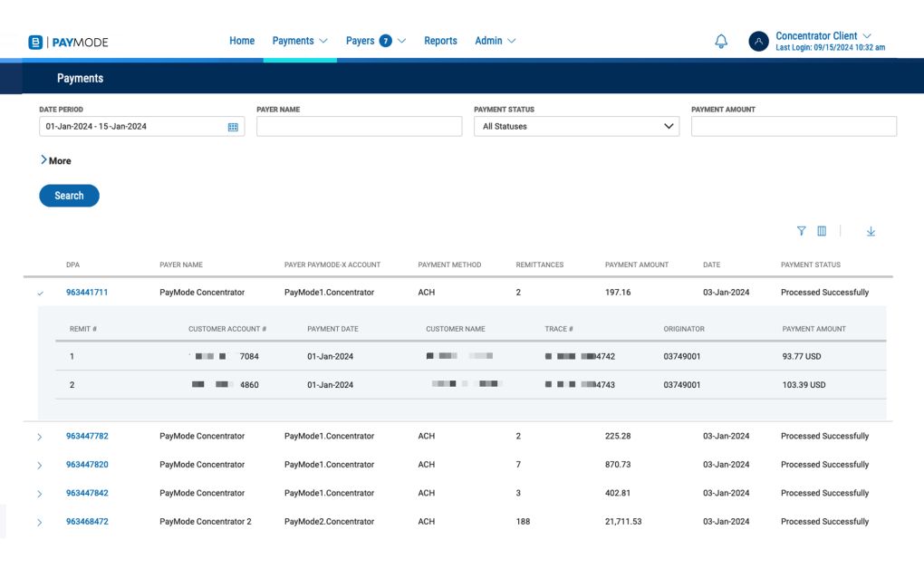The image size is (924, 578).
Task: Expand row for DPA 963447782
Action: 40,437
